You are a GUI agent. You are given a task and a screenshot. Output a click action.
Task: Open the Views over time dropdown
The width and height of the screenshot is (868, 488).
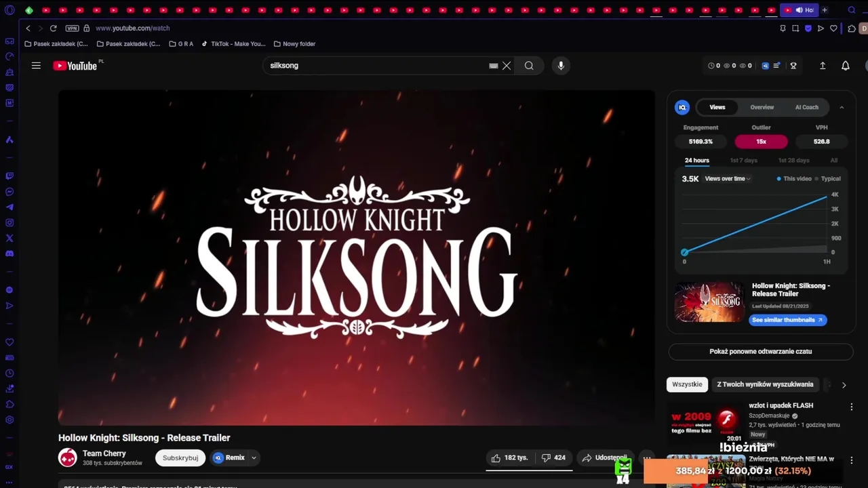tap(728, 179)
